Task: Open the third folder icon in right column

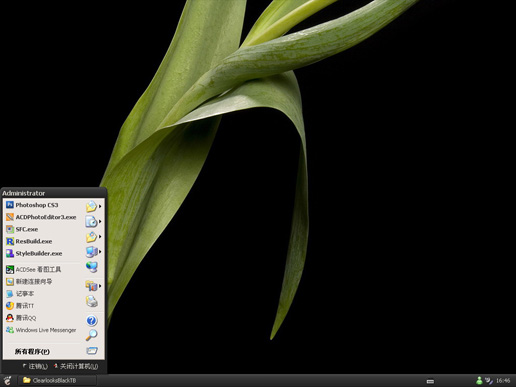Action: (91, 237)
